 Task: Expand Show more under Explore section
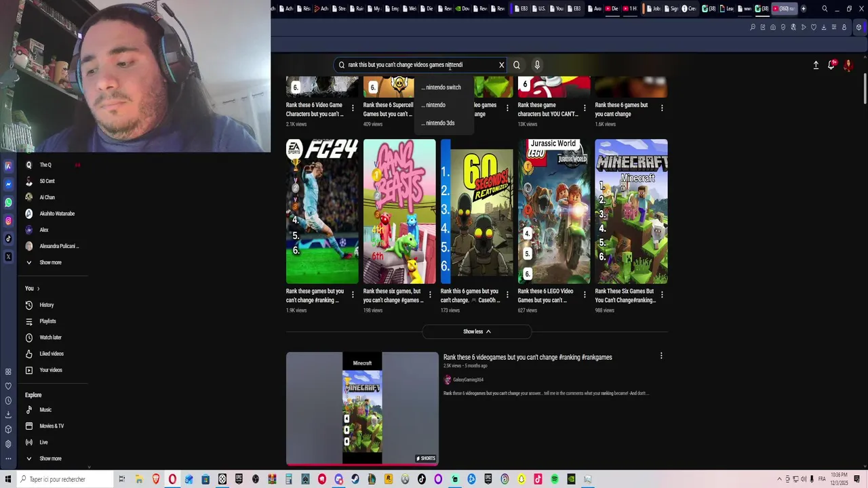(x=51, y=459)
